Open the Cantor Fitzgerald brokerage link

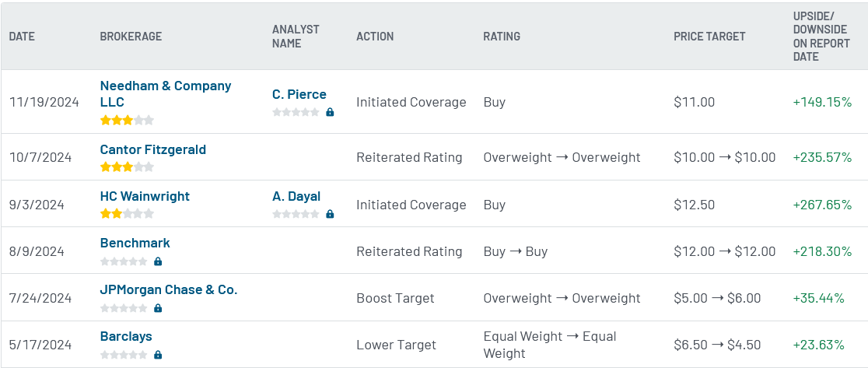[x=152, y=149]
